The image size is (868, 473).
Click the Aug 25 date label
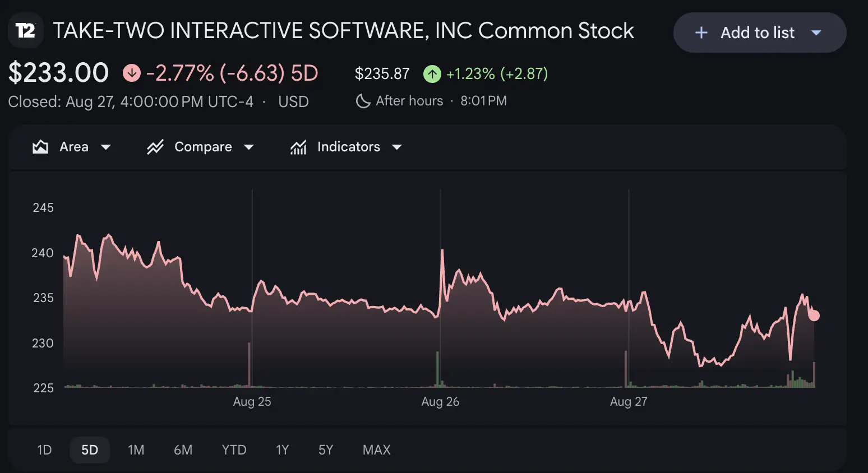[252, 402]
